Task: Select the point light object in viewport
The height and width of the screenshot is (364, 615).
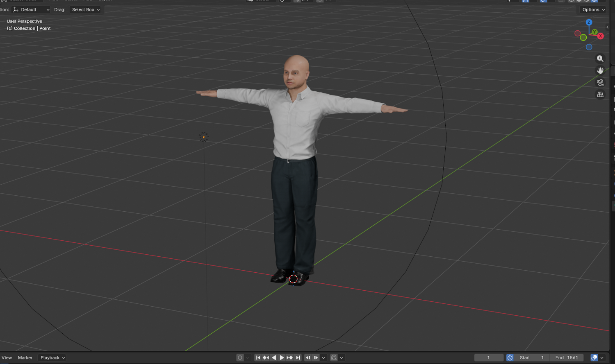Action: pos(204,137)
